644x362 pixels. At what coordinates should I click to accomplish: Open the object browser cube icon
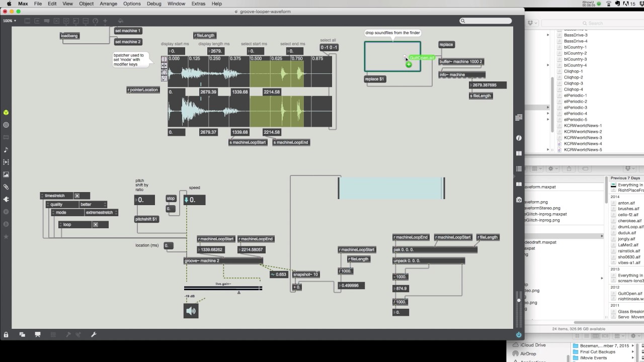click(6, 113)
